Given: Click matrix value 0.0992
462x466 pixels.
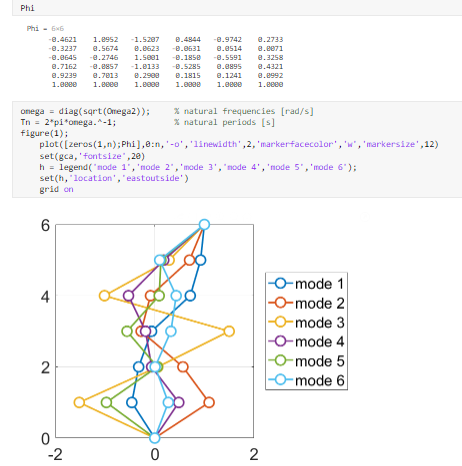Looking at the screenshot, I should coord(270,75).
